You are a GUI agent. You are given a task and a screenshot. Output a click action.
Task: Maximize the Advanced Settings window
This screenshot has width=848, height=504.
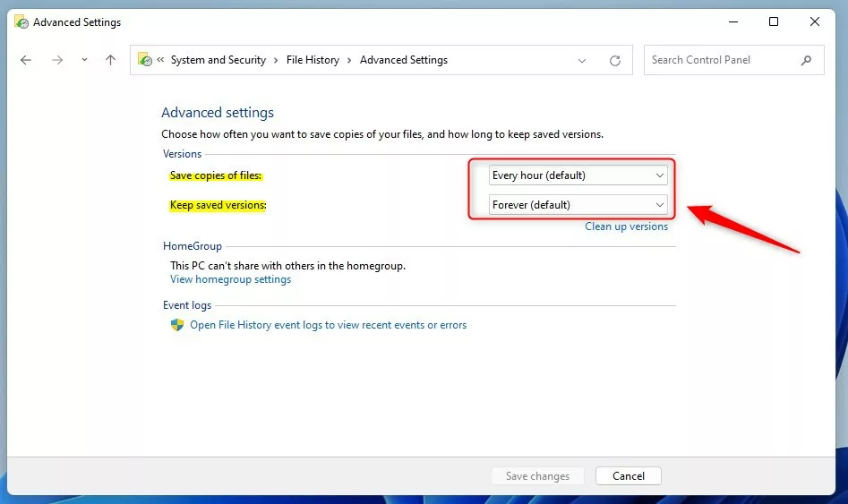[x=774, y=21]
